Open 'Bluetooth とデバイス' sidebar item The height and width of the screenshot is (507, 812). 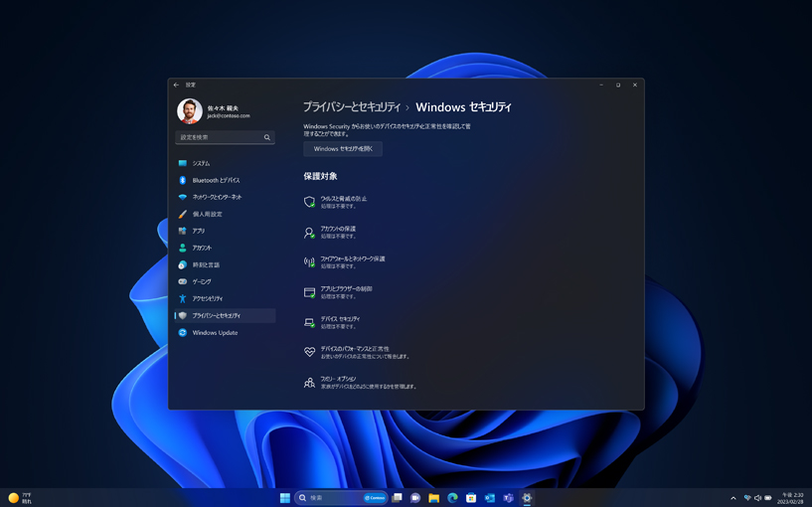pyautogui.click(x=216, y=180)
